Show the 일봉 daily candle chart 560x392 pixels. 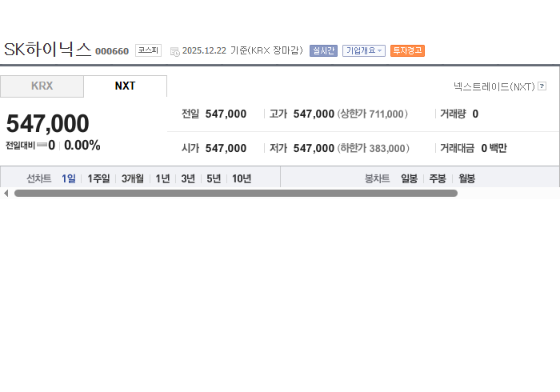point(409,178)
